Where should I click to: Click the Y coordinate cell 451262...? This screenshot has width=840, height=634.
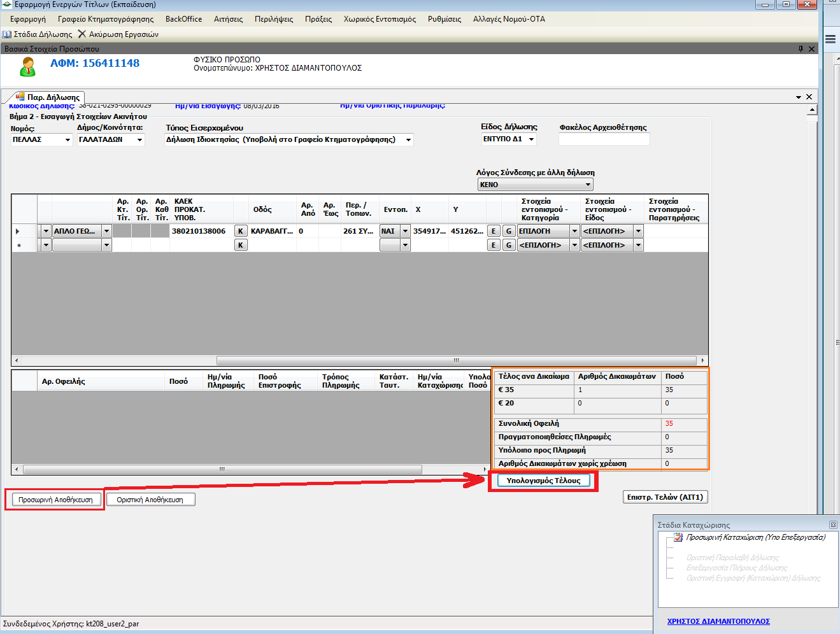[467, 231]
